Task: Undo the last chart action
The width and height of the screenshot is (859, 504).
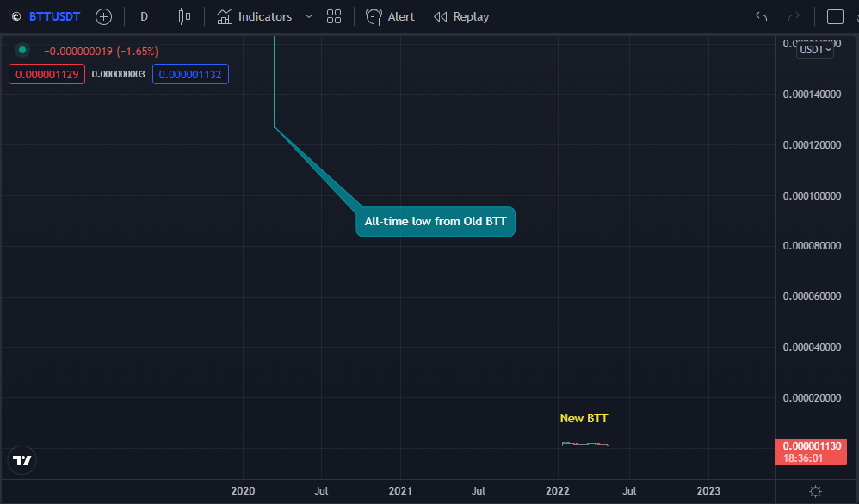Action: 761,16
